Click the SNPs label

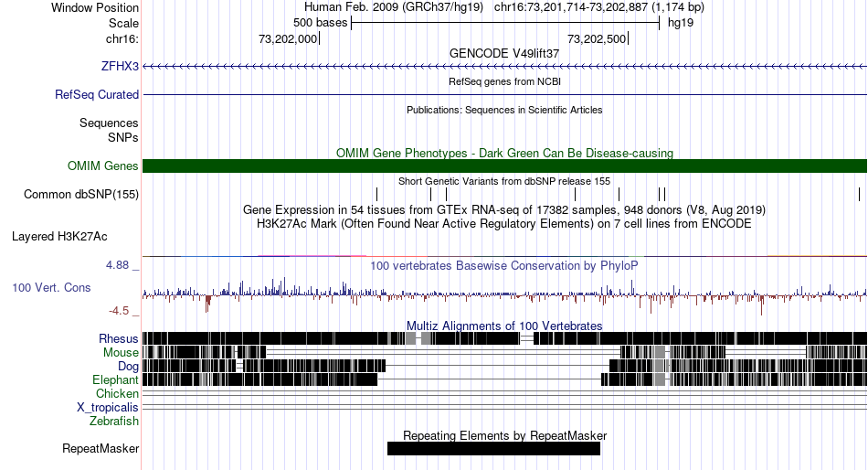click(x=123, y=137)
